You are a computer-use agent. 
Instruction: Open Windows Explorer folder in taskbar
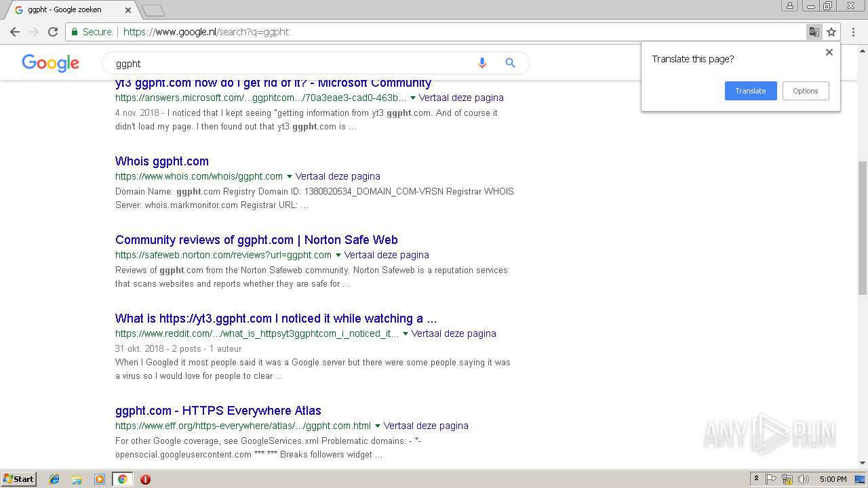pos(77,479)
